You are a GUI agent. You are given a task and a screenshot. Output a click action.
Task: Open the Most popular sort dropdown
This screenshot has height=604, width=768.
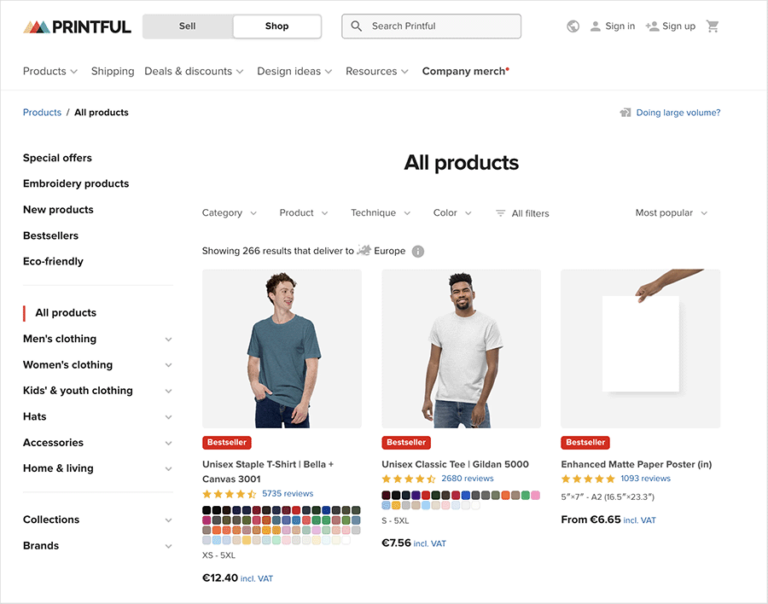[x=671, y=213]
